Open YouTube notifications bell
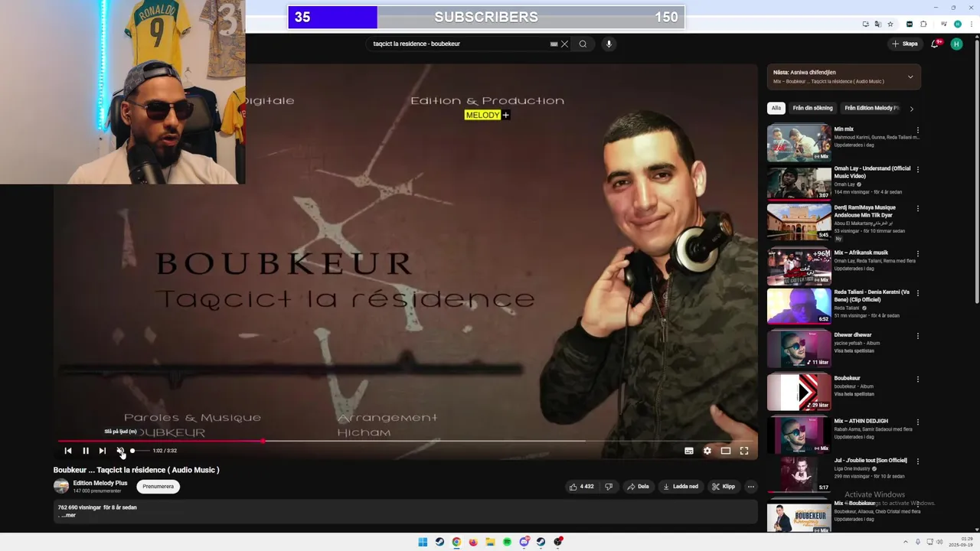The height and width of the screenshot is (551, 980). coord(935,44)
